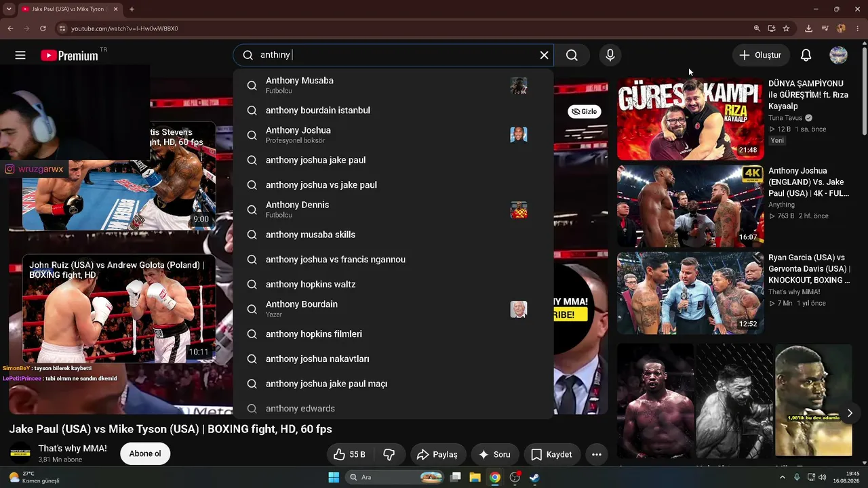This screenshot has height=488, width=868.
Task: Pick suggestion anthony joshua nakavtları
Action: pos(393,359)
